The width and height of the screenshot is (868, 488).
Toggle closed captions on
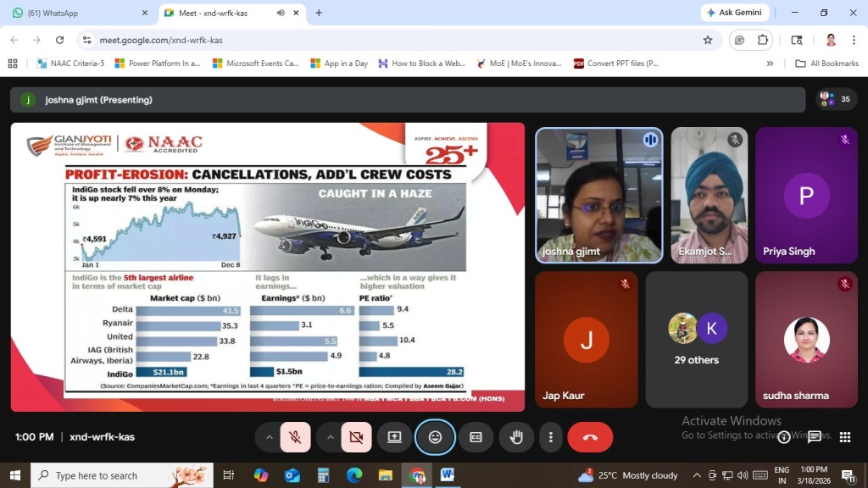[476, 437]
